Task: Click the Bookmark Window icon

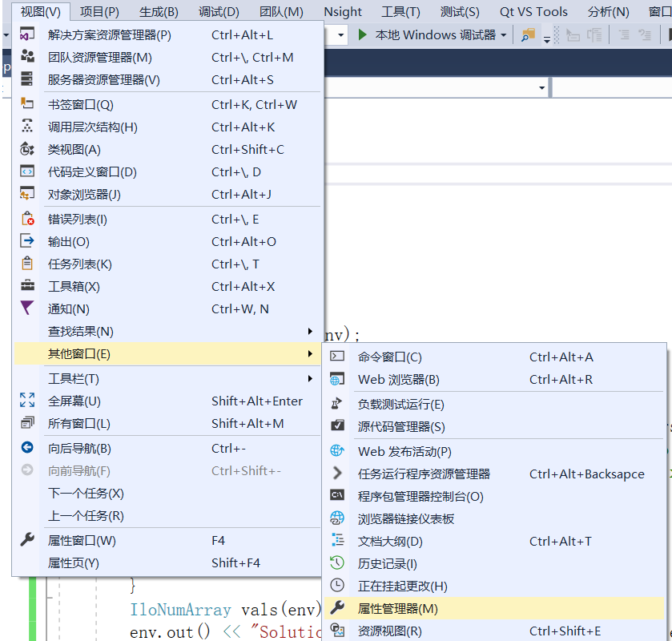Action: [27, 103]
